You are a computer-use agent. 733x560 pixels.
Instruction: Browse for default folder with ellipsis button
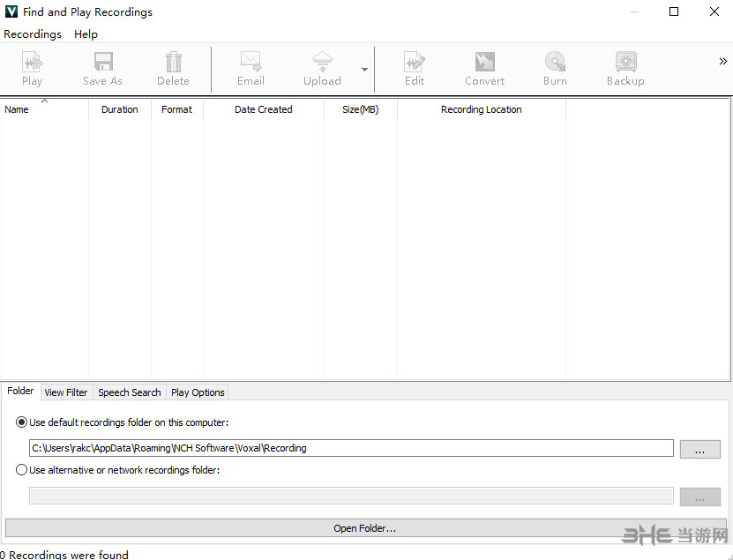click(699, 449)
